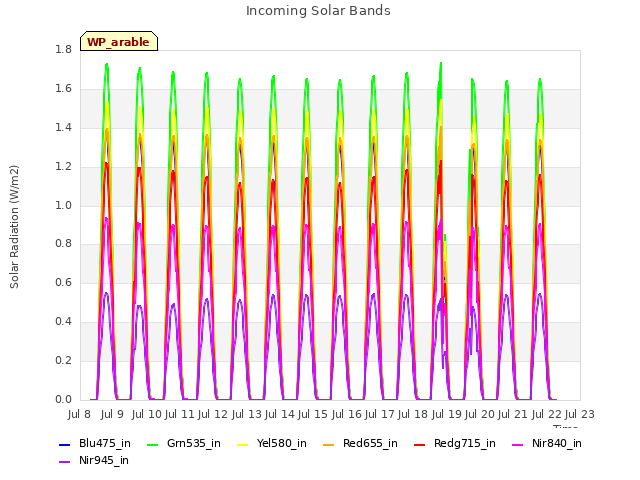The image size is (640, 480).
Task: Click the 0.8 y-axis tick label
Action: pyautogui.click(x=63, y=244)
